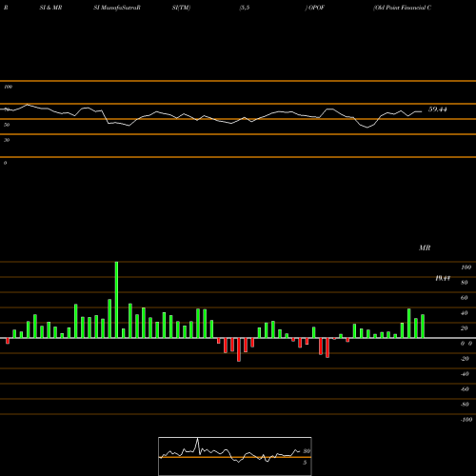Click the MR axis label -20
This screenshot has width=476, height=476.
[x=465, y=359]
